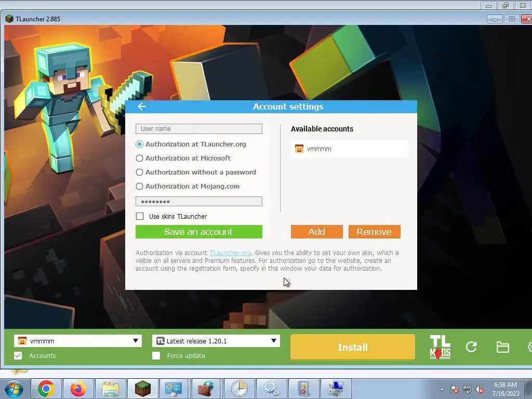532x399 pixels.
Task: Click the yellow Install button
Action: coord(353,347)
